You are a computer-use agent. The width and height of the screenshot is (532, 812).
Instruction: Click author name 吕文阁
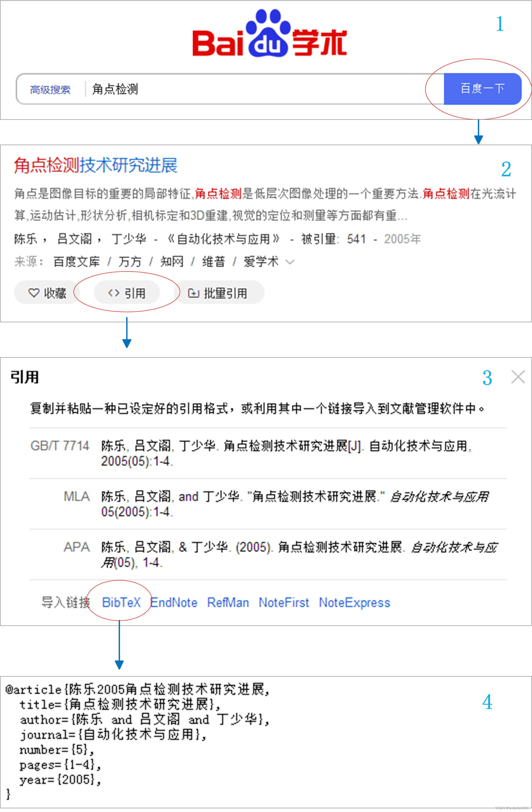pos(74,239)
